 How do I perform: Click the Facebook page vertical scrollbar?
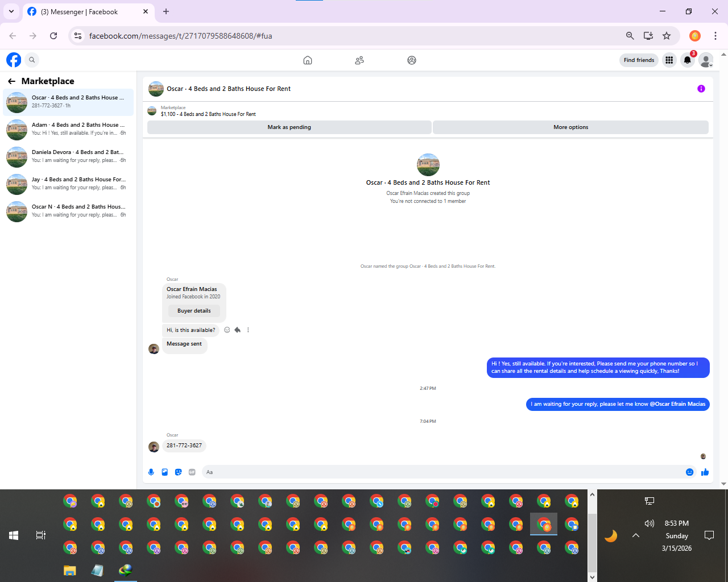tap(723, 269)
